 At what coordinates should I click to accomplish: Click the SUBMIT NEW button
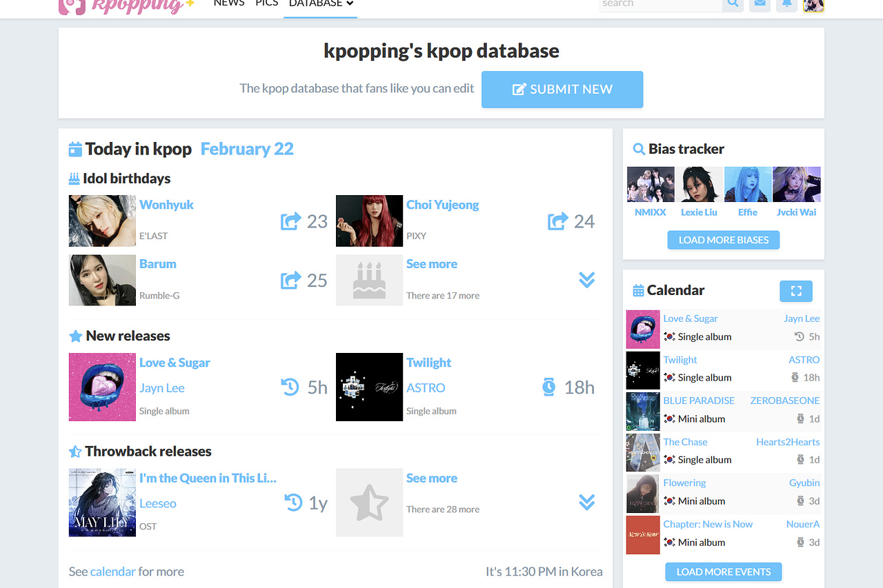tap(562, 90)
